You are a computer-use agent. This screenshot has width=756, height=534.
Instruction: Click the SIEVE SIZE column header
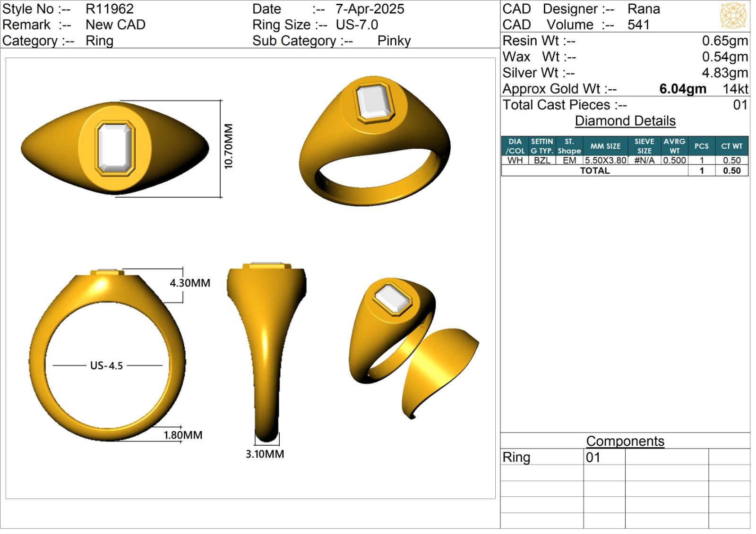(644, 146)
